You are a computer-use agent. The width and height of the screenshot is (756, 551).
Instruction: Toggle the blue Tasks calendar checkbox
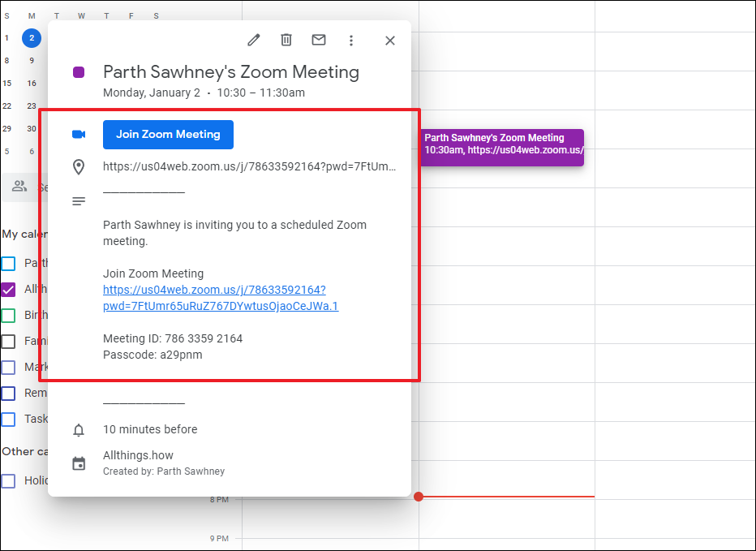point(8,420)
